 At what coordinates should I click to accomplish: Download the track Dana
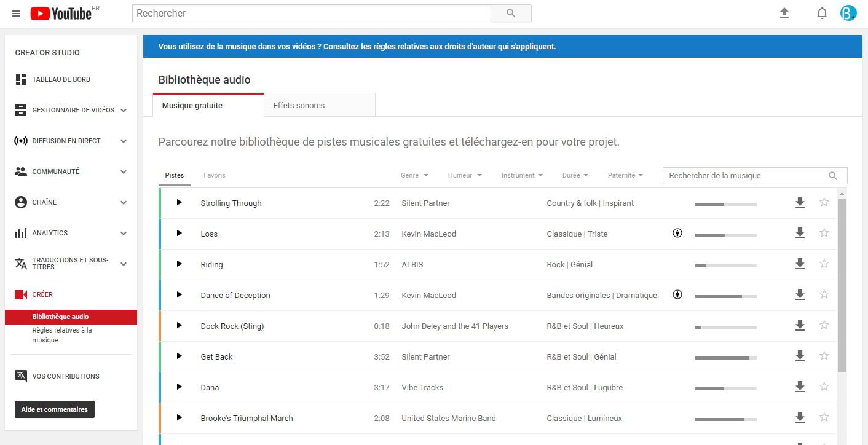pos(800,387)
